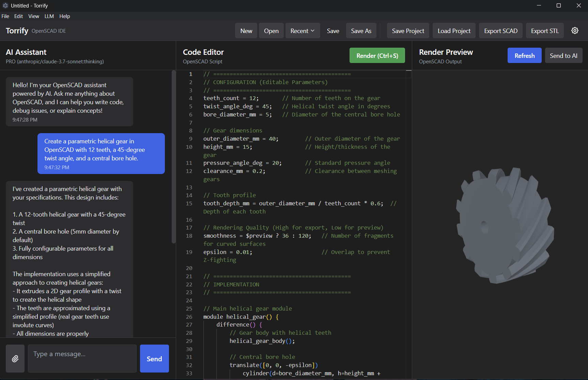Expand the Recent files dropdown
This screenshot has height=380, width=588.
click(302, 30)
